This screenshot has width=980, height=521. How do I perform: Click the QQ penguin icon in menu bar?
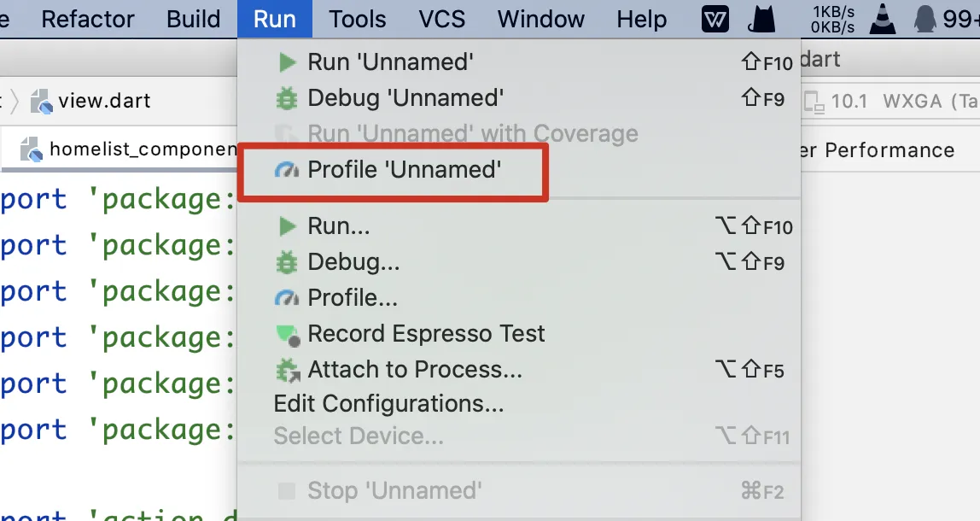point(925,19)
